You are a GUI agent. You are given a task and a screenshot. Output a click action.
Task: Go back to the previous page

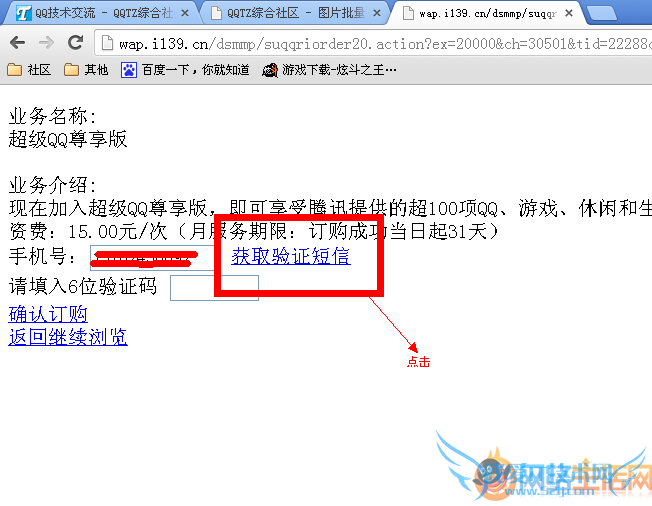click(x=17, y=42)
